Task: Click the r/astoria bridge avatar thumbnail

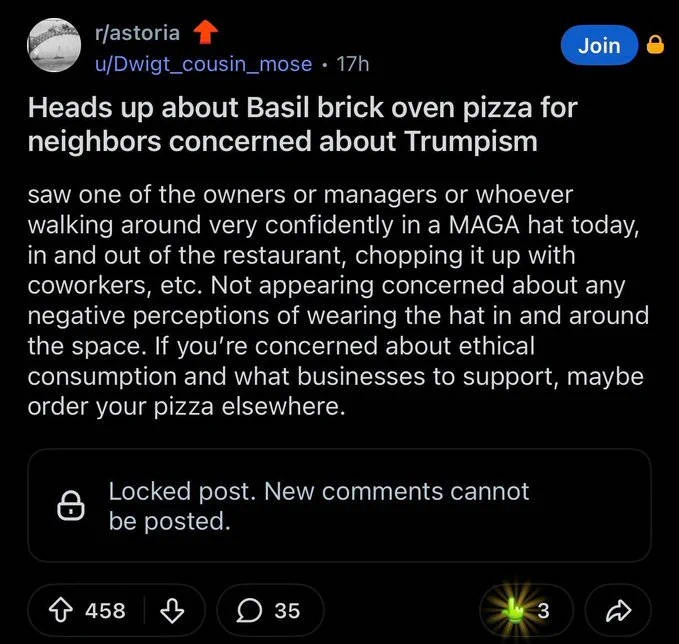Action: pyautogui.click(x=54, y=45)
